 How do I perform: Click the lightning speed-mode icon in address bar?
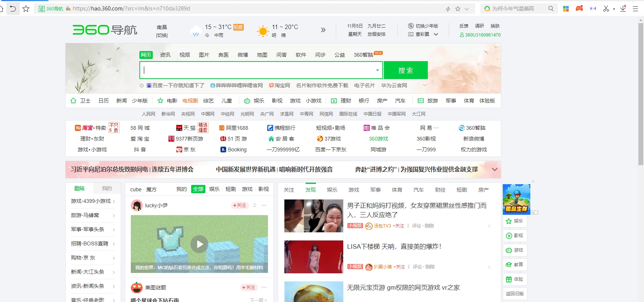pos(448,9)
